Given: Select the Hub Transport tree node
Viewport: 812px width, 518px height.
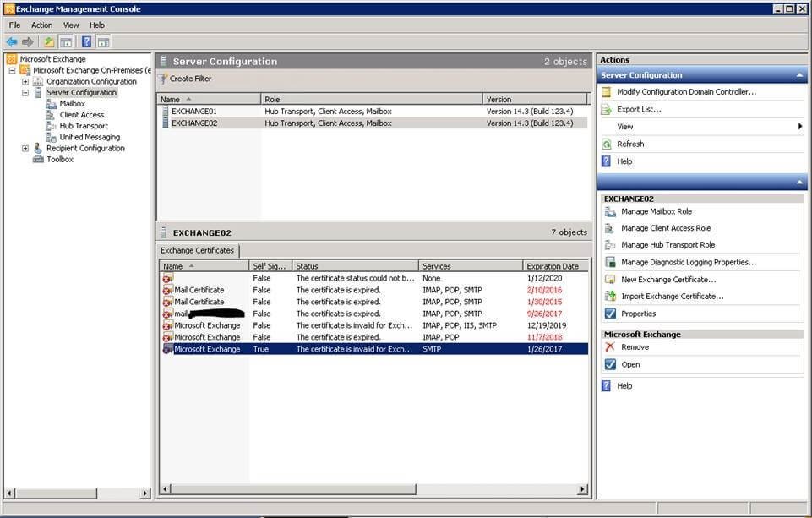Looking at the screenshot, I should point(84,126).
